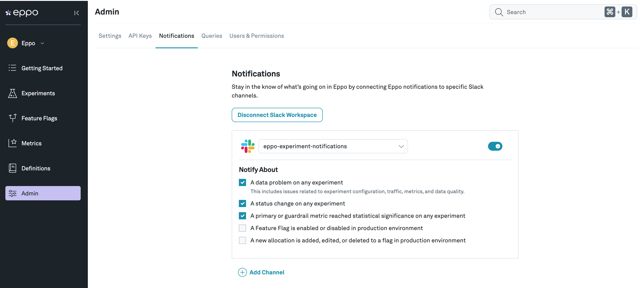Click the Eppo logo at top left
644x288 pixels.
click(x=22, y=13)
